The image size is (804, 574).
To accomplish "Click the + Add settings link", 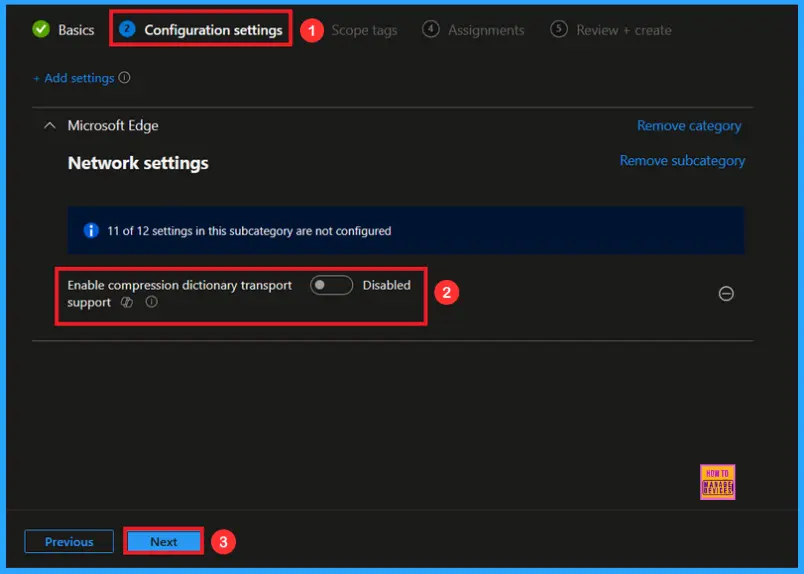I will click(74, 78).
